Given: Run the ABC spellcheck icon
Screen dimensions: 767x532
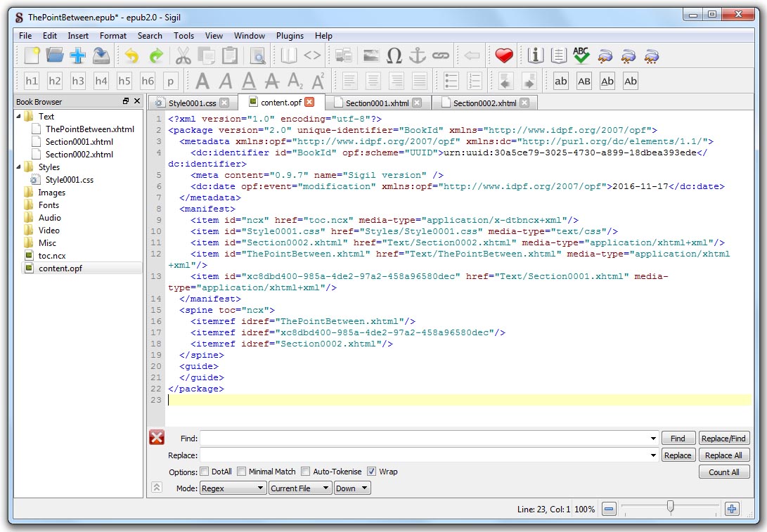Looking at the screenshot, I should click(x=581, y=56).
